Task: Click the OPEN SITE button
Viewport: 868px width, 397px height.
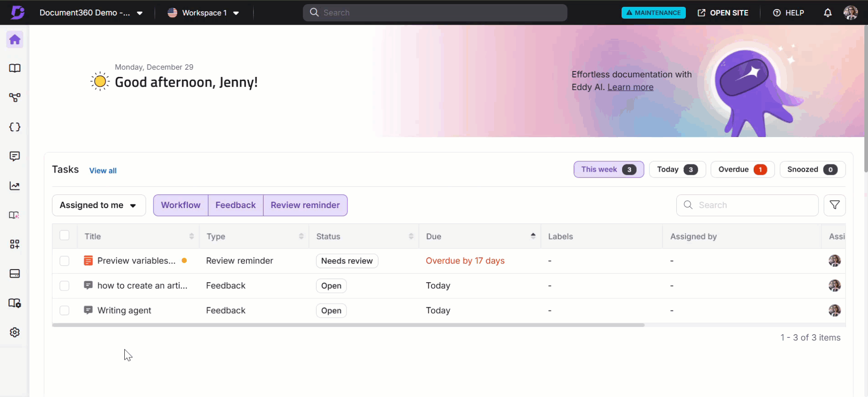Action: pyautogui.click(x=723, y=13)
